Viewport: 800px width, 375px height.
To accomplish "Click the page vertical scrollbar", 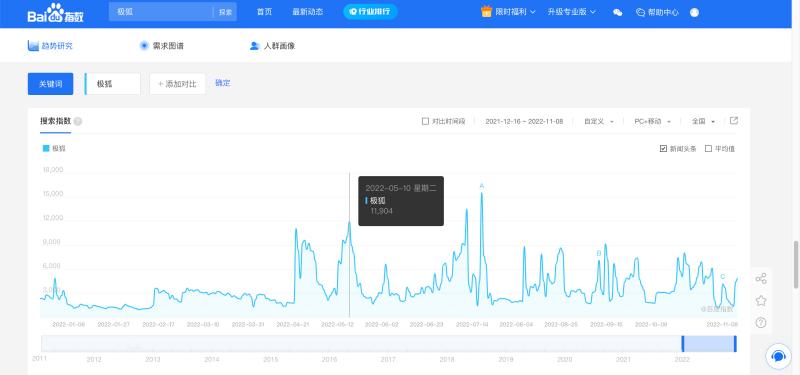I will pyautogui.click(x=796, y=265).
